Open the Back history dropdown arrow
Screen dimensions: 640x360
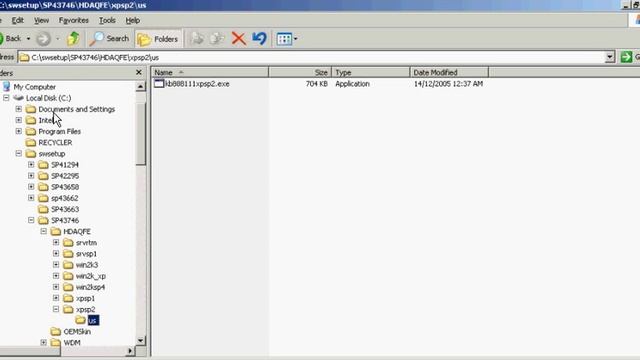point(28,39)
